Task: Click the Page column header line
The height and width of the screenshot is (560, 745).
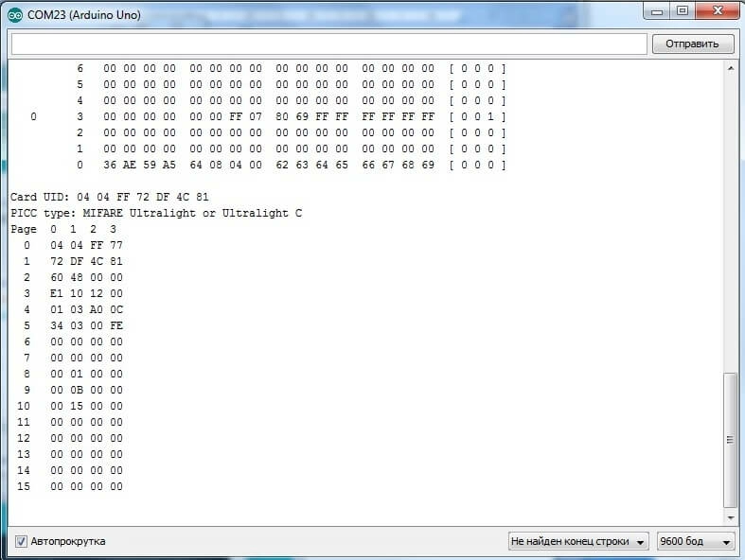Action: [x=64, y=229]
